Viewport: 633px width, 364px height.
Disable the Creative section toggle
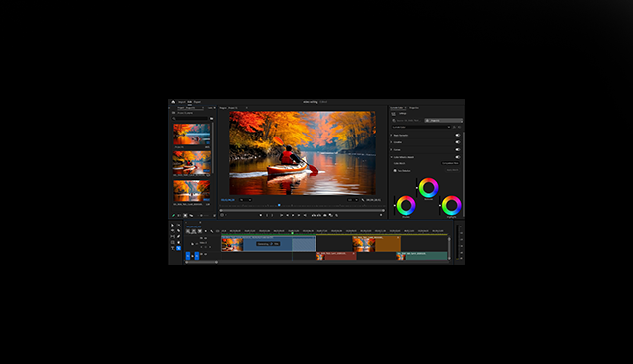pyautogui.click(x=457, y=142)
